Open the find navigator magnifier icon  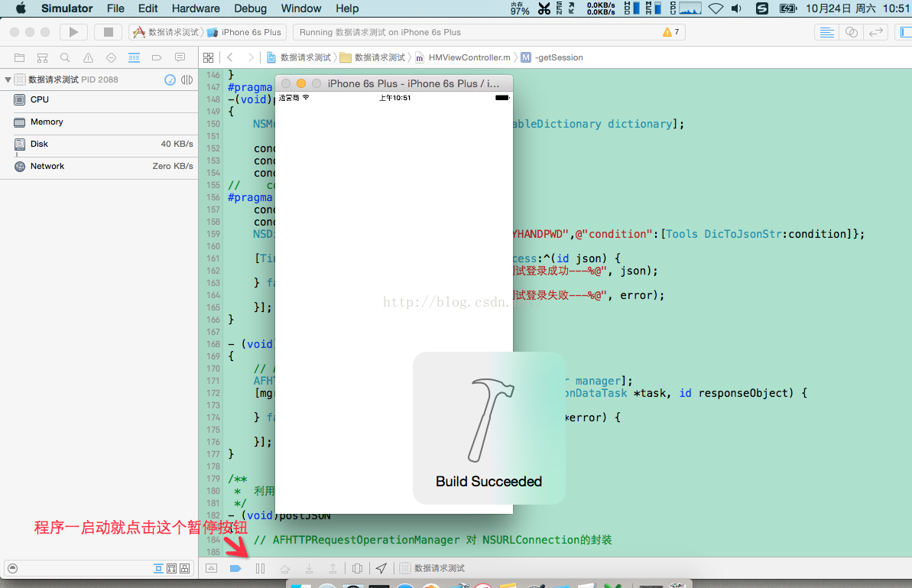pos(65,57)
